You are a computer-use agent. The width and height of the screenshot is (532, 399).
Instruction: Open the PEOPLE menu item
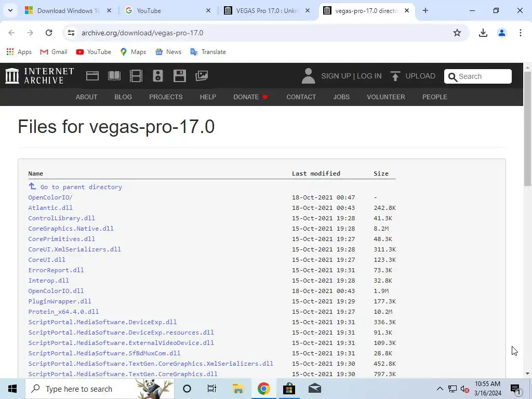click(x=435, y=97)
